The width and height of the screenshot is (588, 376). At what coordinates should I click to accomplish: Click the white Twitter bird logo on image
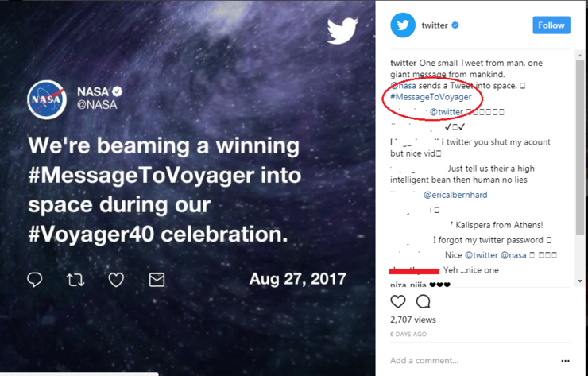click(342, 31)
